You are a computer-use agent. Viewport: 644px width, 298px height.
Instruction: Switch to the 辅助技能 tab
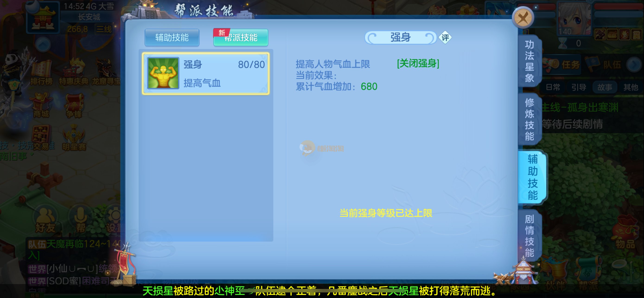(x=172, y=38)
